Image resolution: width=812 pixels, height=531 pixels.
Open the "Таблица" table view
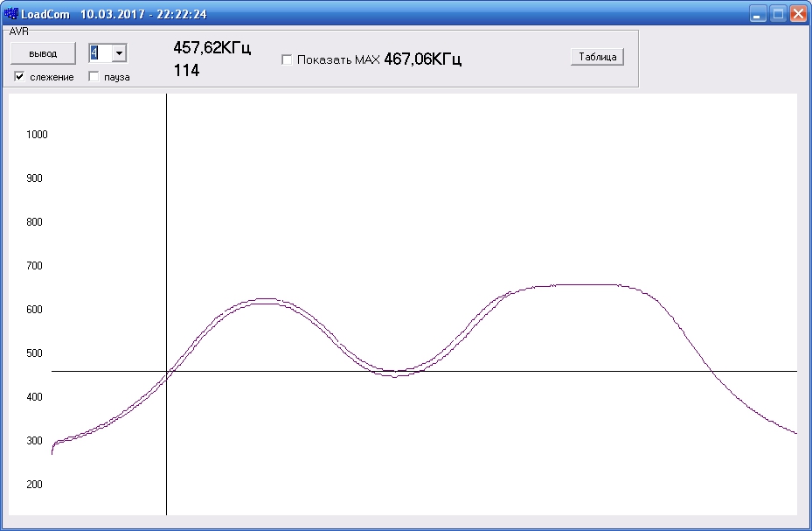pos(598,57)
